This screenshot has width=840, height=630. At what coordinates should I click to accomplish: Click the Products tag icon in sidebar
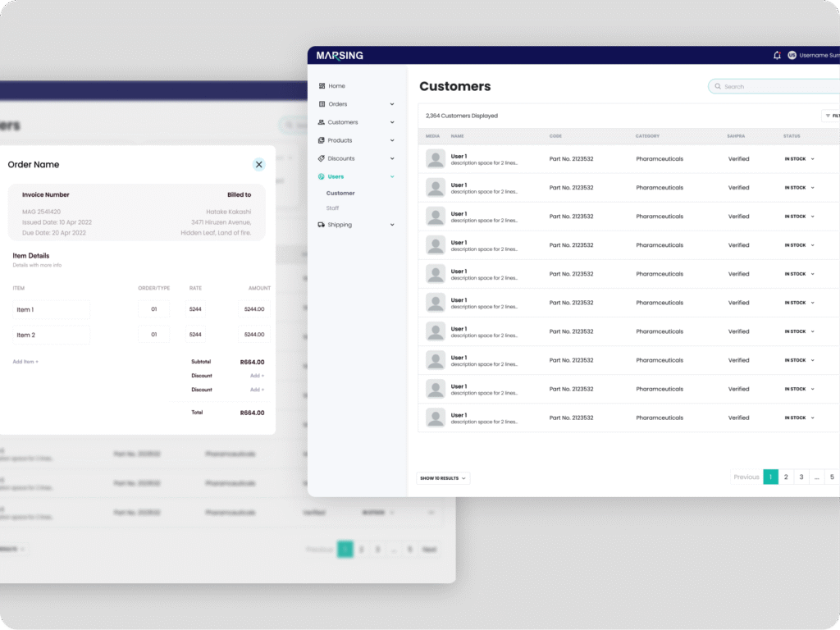click(x=322, y=140)
